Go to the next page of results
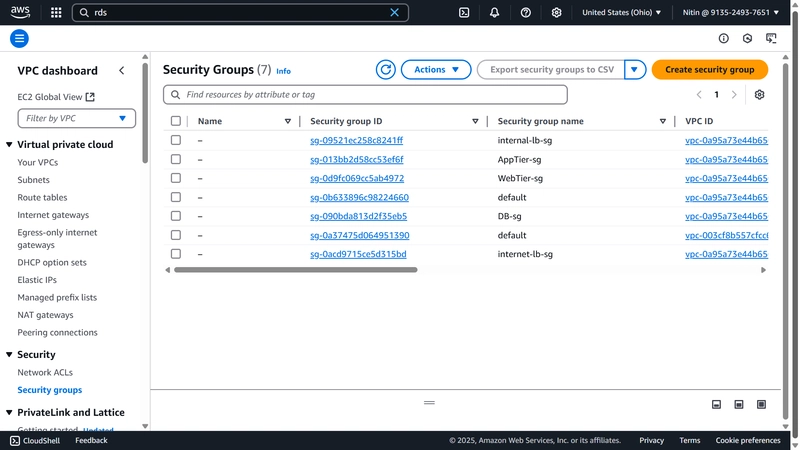 (734, 94)
